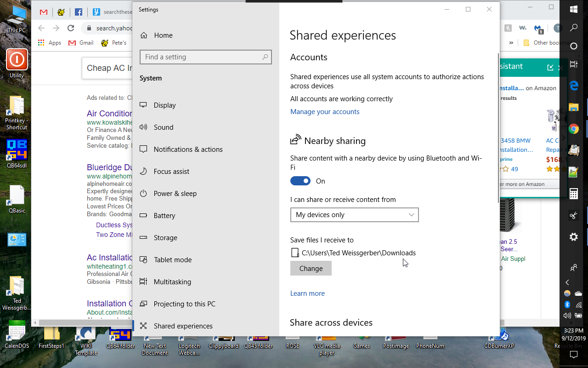Click the Chrome profile avatar T
This screenshot has height=368, width=588.
[x=557, y=28]
